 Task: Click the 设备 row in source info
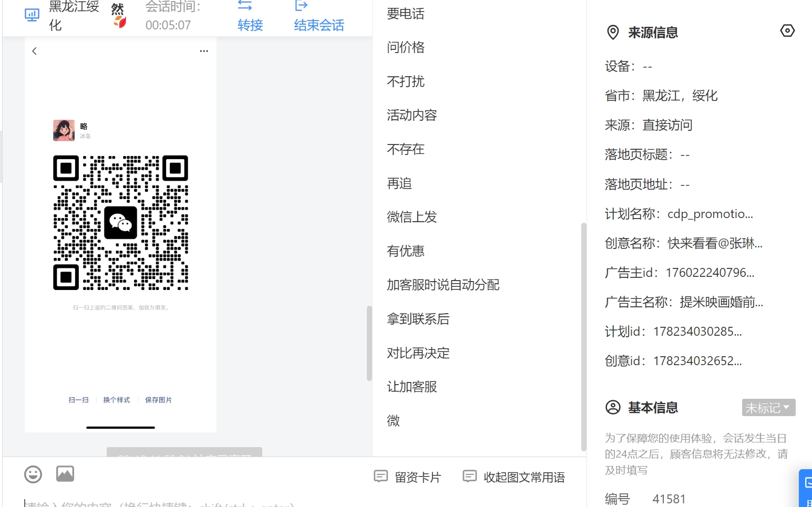(x=629, y=66)
